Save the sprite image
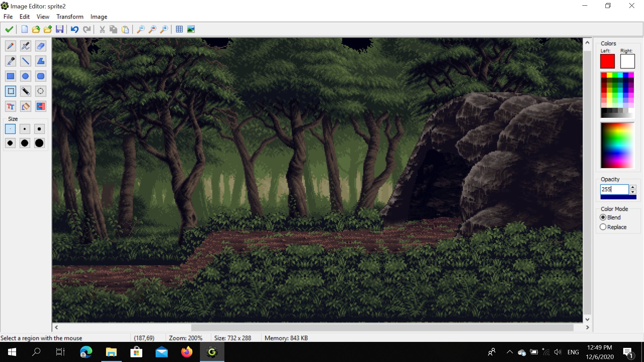The height and width of the screenshot is (362, 644). (x=60, y=29)
